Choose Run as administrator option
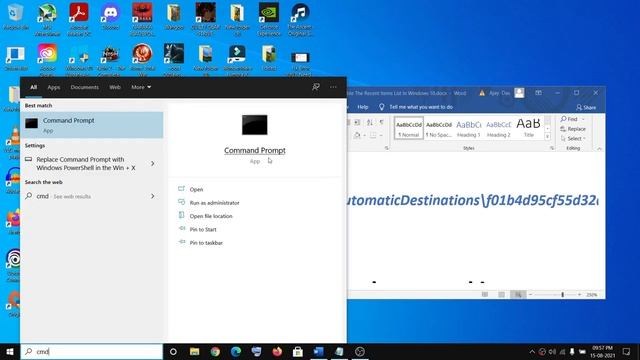Image resolution: width=640 pixels, height=360 pixels. coord(214,203)
